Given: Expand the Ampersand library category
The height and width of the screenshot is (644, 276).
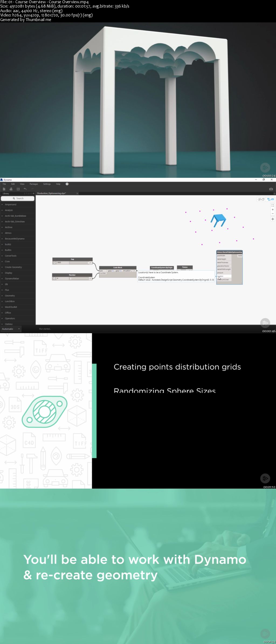Looking at the screenshot, I should pos(18,205).
